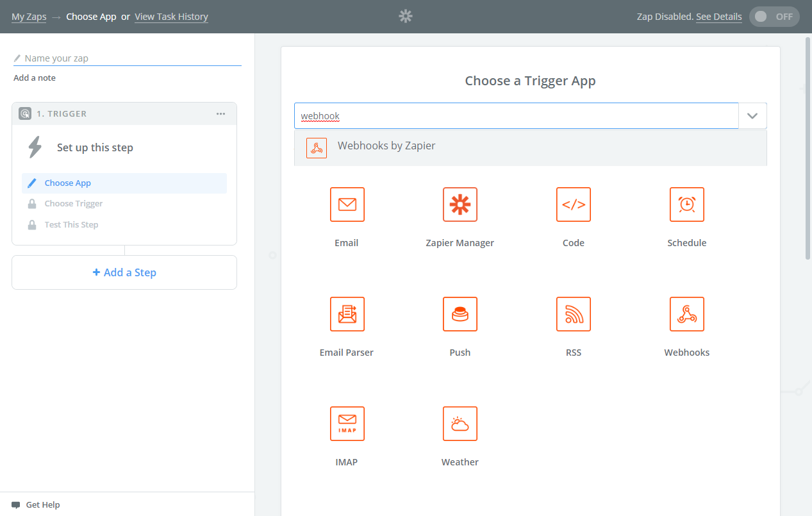Click the Name your zap field

[127, 58]
